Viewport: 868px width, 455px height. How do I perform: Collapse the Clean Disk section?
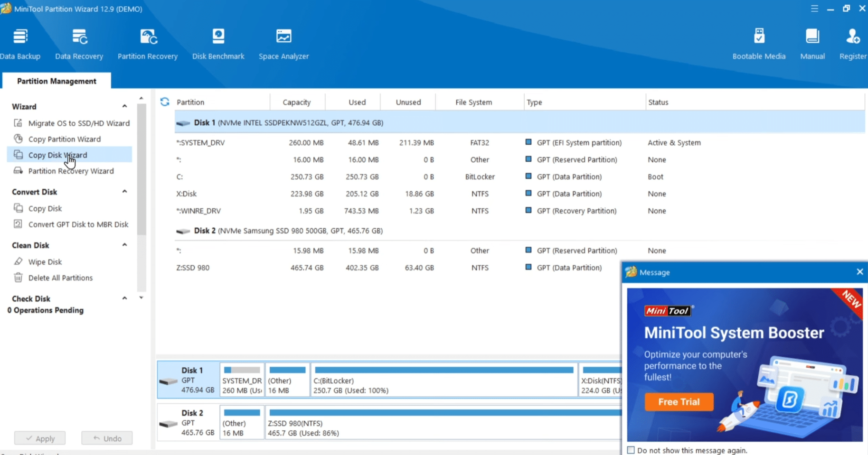(124, 244)
